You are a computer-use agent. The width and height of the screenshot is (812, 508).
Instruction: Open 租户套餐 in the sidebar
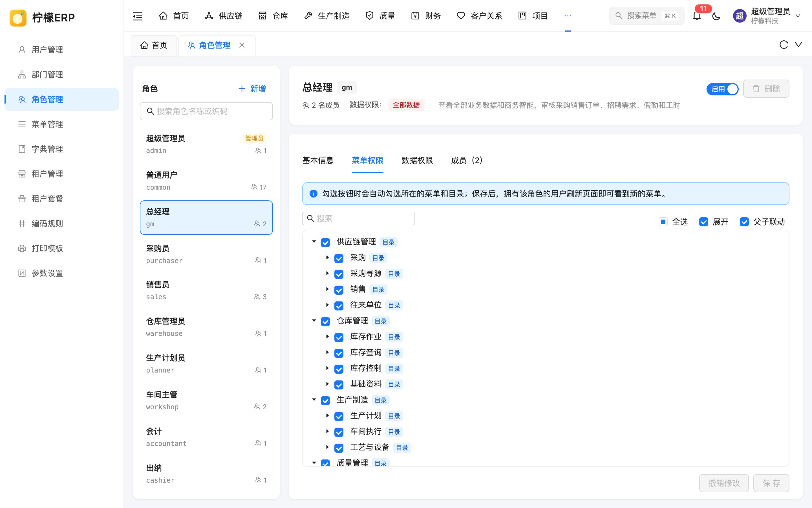[62, 199]
